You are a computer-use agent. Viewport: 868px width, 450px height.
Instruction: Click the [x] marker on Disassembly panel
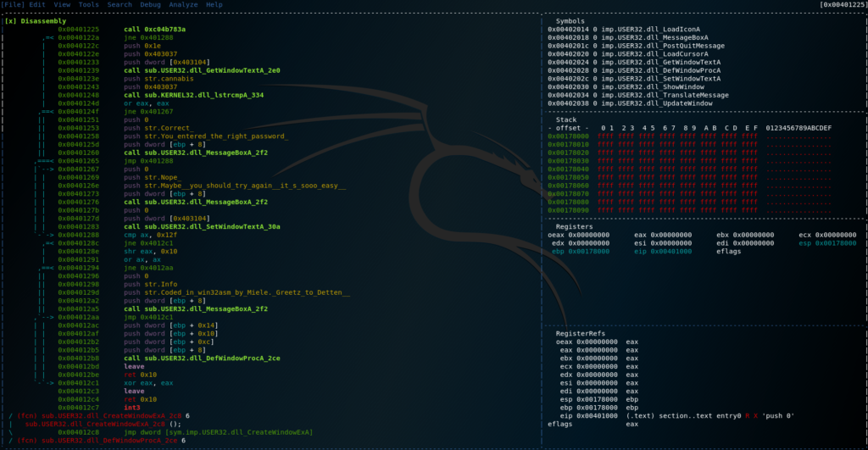[x=9, y=21]
